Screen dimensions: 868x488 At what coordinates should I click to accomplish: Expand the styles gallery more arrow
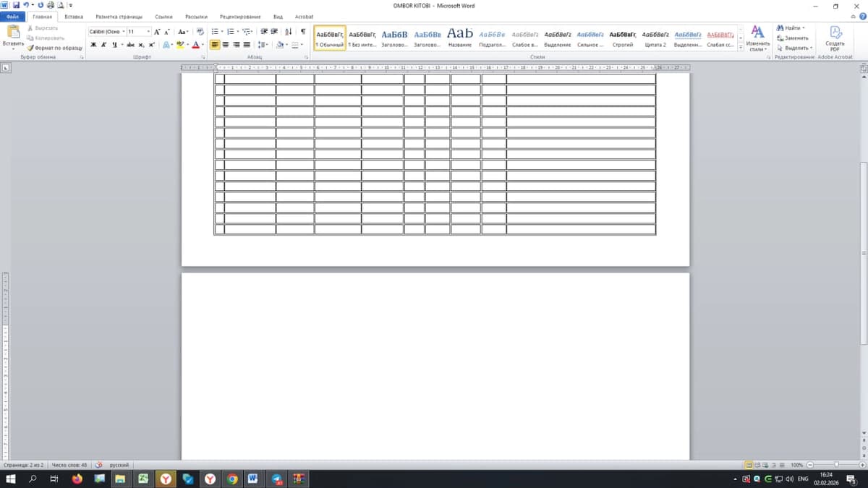(741, 47)
